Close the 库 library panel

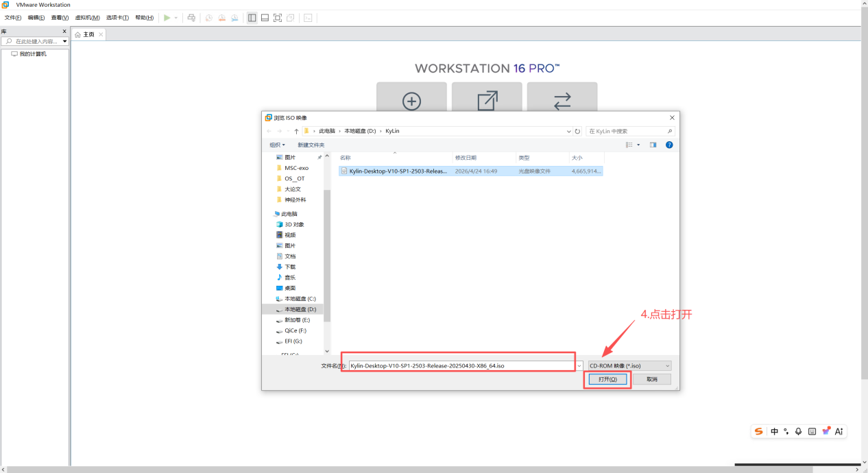(x=64, y=32)
